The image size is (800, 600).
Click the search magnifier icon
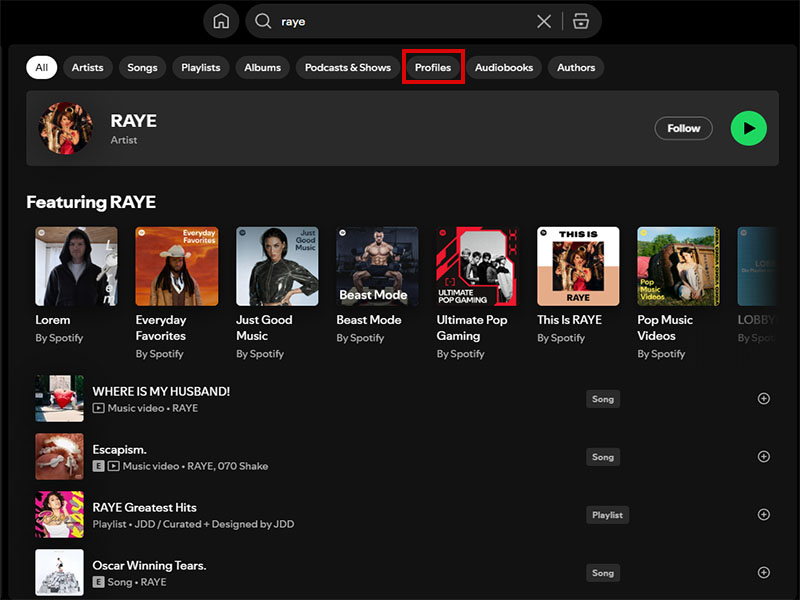pyautogui.click(x=263, y=21)
